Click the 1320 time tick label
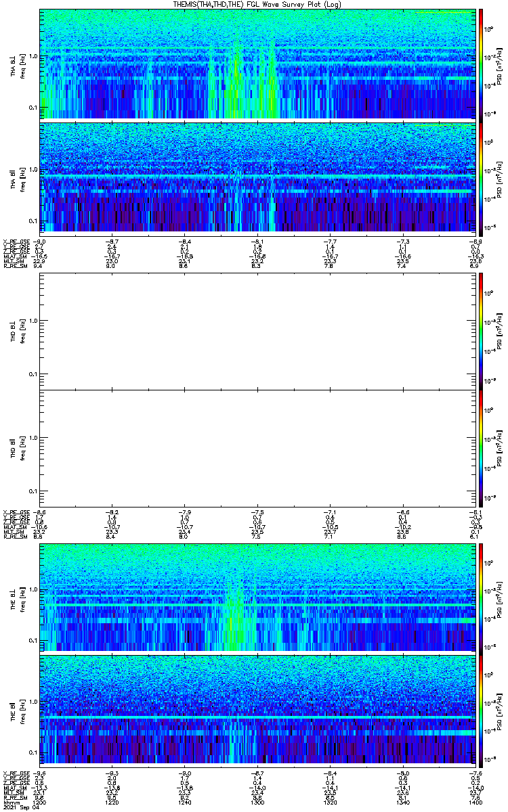The image size is (508, 812). tap(331, 801)
